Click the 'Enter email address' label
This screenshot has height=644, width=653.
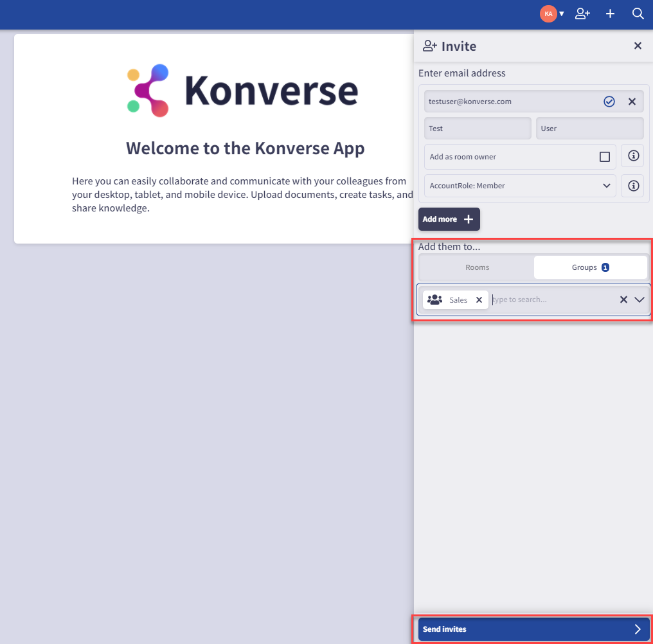(462, 73)
